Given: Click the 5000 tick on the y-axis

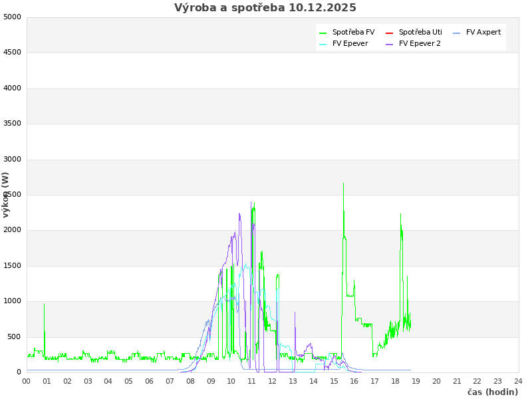Looking at the screenshot, I should pos(12,17).
